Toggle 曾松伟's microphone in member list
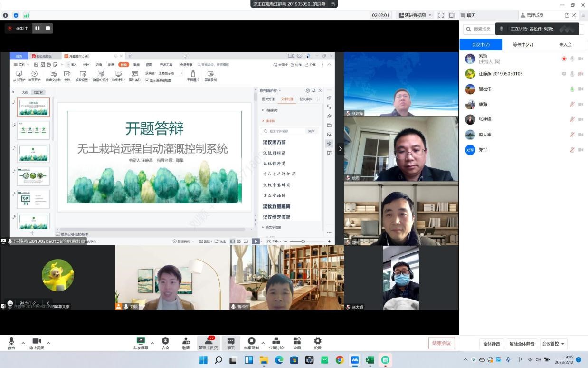 [572, 89]
